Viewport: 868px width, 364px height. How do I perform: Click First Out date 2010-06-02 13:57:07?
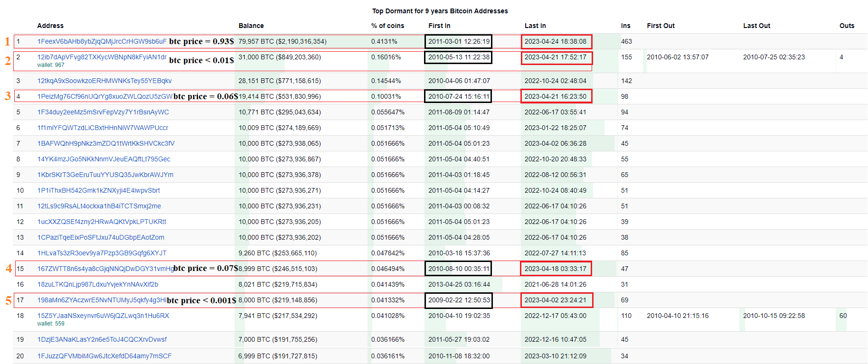pos(678,57)
